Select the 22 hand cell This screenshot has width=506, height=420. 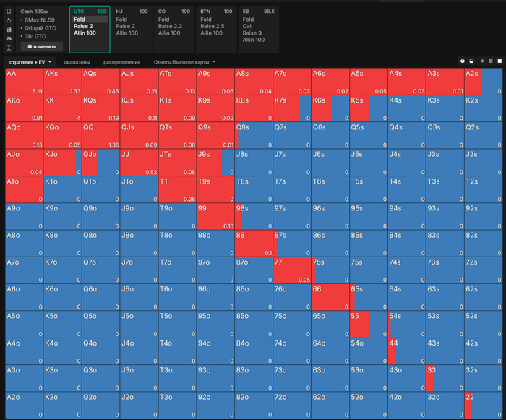click(484, 406)
